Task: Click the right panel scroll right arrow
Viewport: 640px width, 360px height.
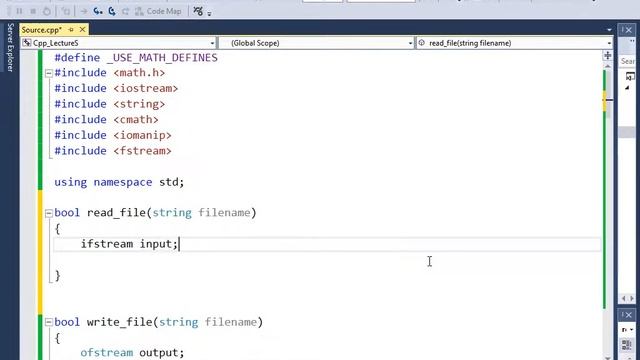Action: point(632,299)
